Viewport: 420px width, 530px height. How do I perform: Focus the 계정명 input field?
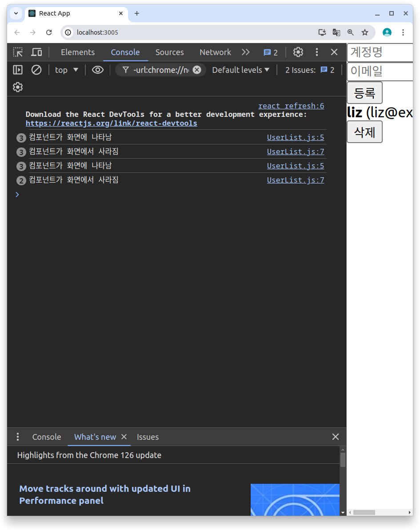tap(380, 52)
